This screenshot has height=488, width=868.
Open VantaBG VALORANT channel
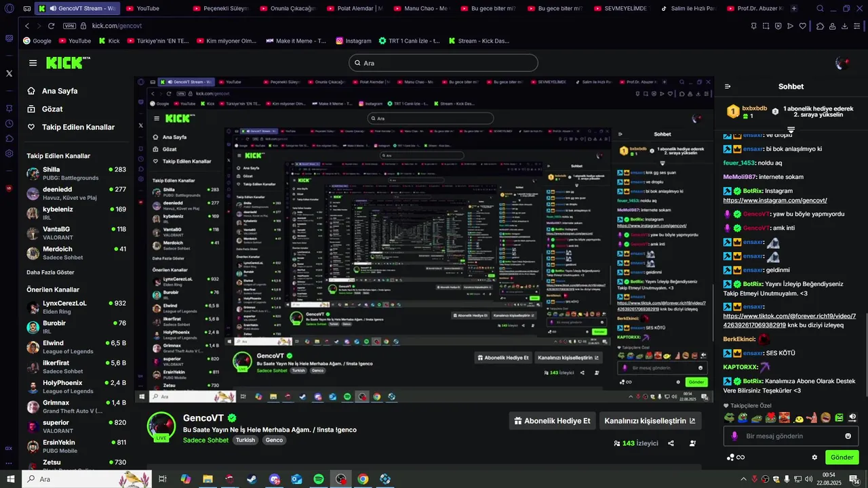click(76, 232)
